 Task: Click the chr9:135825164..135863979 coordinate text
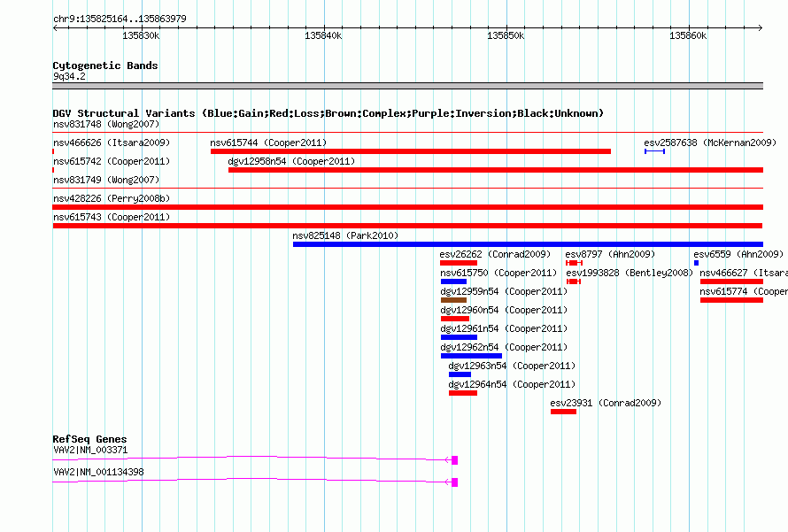pos(120,19)
